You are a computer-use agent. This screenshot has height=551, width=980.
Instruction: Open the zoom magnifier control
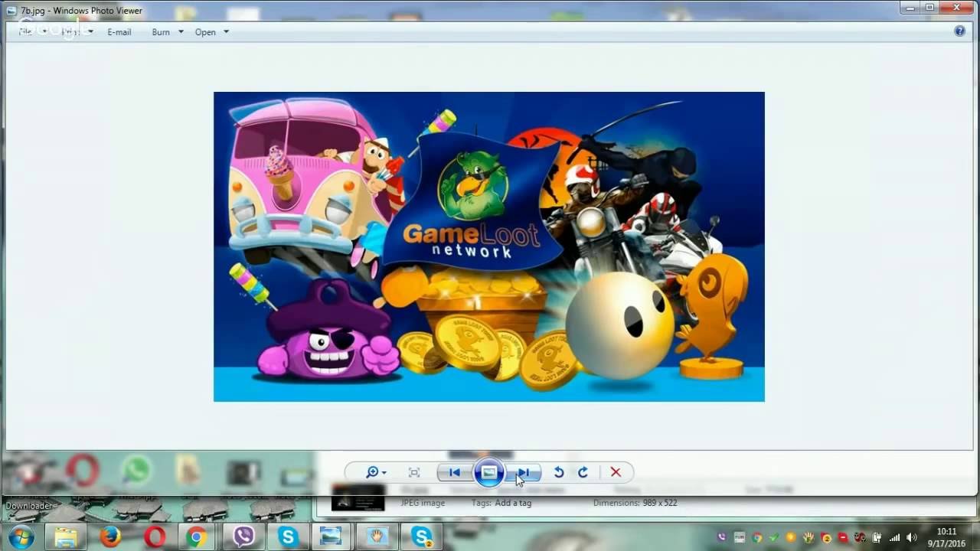pos(375,472)
